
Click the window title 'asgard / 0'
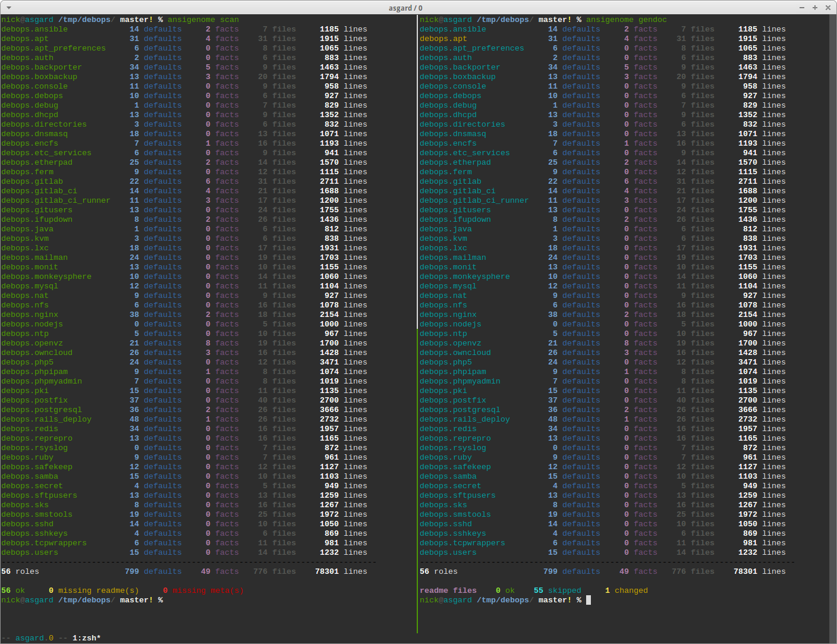click(405, 8)
